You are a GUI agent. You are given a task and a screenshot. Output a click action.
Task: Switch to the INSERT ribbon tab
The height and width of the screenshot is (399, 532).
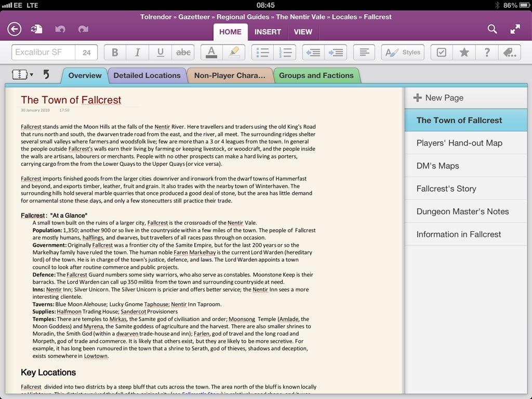click(268, 32)
